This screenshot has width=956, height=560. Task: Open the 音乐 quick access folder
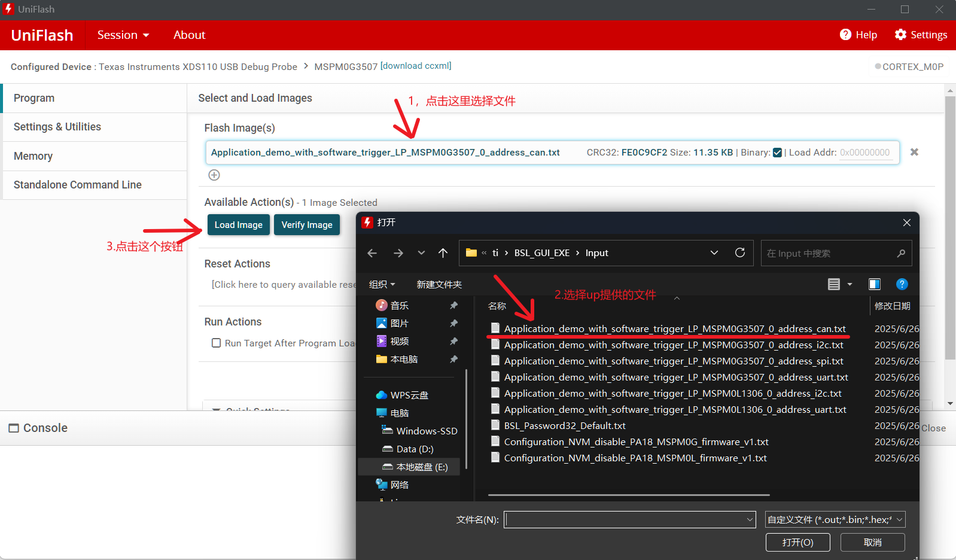392,305
